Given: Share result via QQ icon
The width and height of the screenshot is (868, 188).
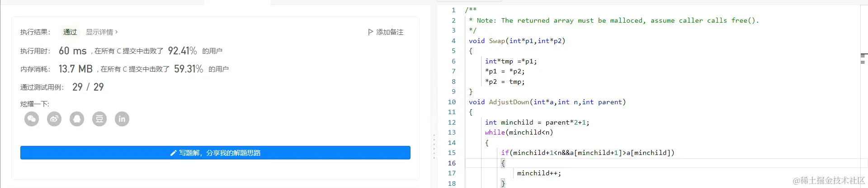Looking at the screenshot, I should [x=77, y=119].
